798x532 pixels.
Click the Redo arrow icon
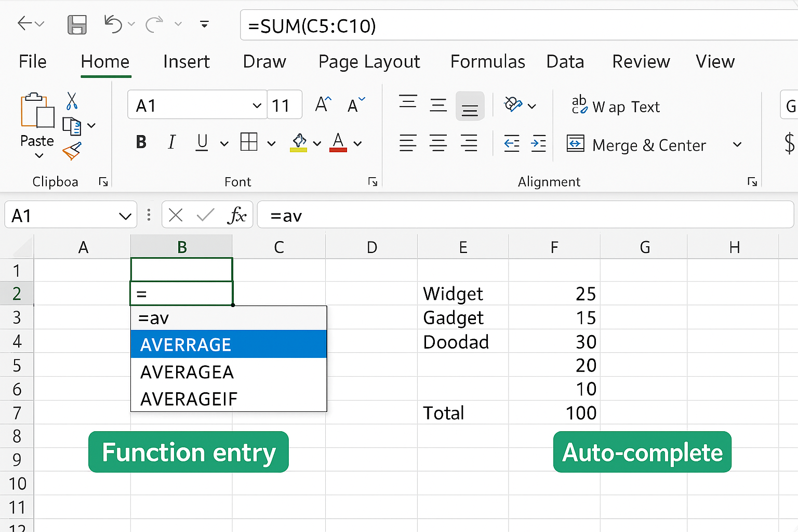[x=154, y=24]
